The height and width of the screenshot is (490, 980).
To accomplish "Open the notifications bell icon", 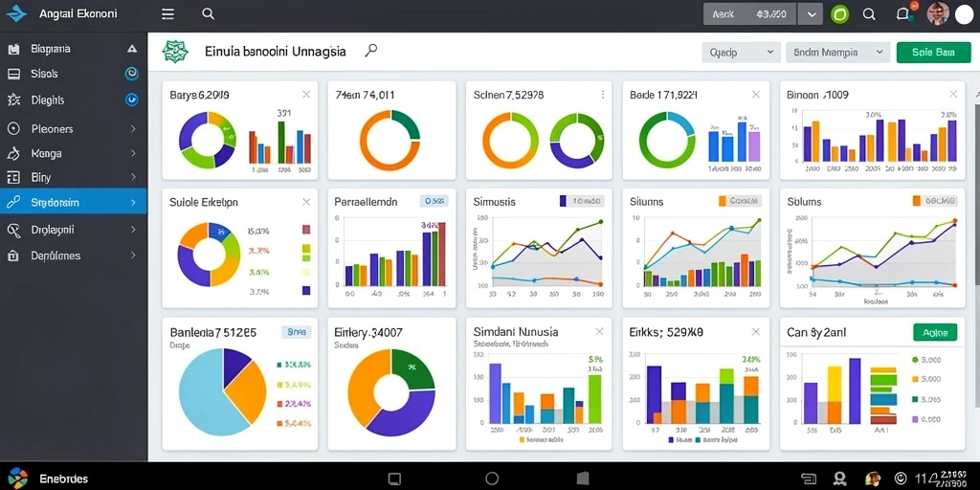I will coord(902,13).
